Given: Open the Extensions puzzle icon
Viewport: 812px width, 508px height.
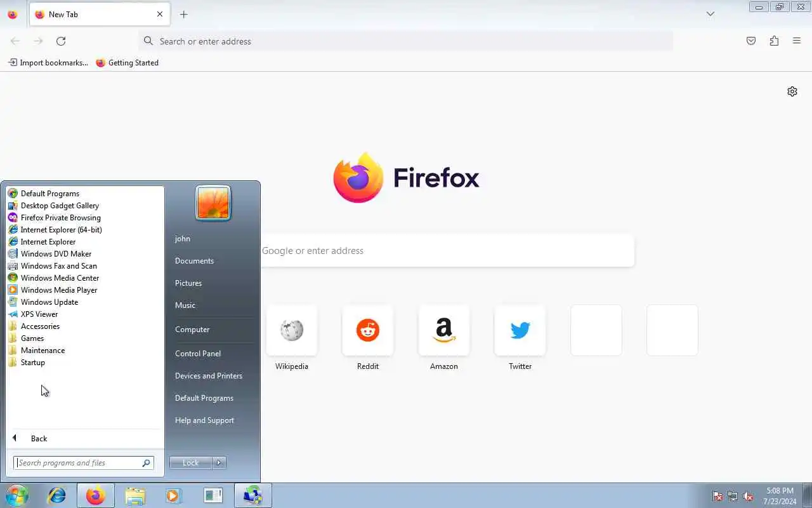Looking at the screenshot, I should pyautogui.click(x=774, y=41).
